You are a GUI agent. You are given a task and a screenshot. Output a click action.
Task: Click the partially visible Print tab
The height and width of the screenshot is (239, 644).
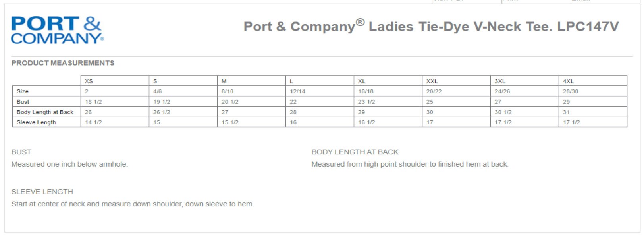click(536, 2)
